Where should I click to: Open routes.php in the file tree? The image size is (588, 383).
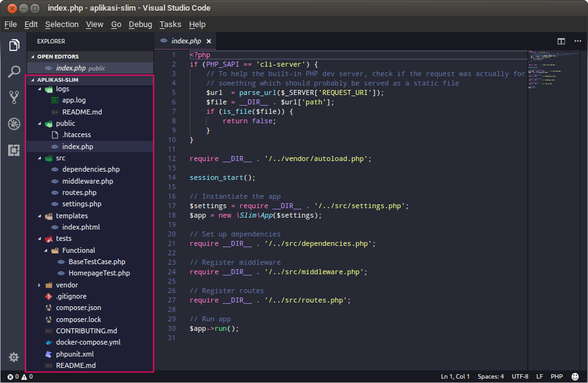point(79,192)
